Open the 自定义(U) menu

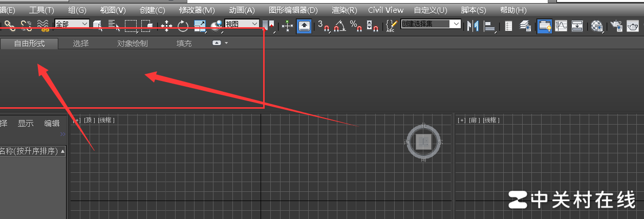(x=431, y=10)
